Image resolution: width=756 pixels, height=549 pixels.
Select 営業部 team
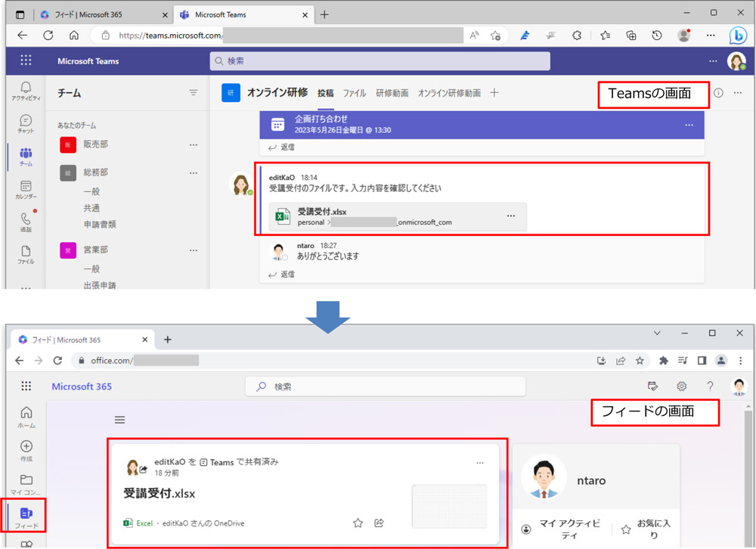click(x=95, y=250)
